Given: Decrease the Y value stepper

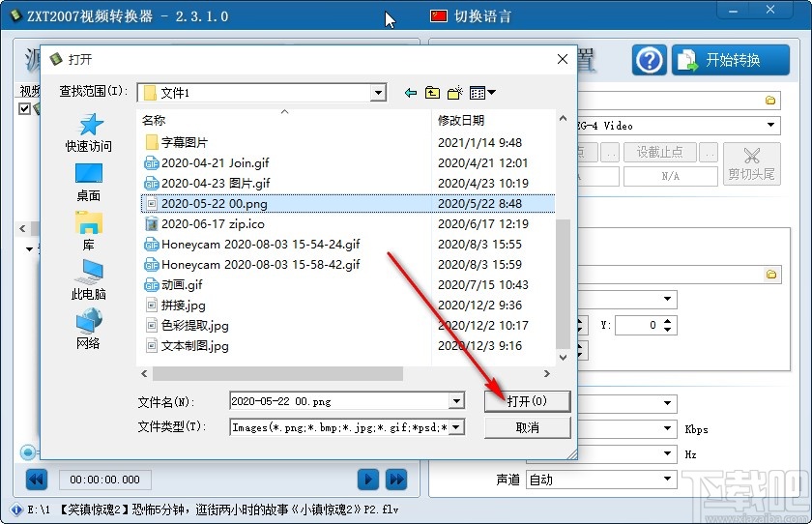Looking at the screenshot, I should (668, 330).
